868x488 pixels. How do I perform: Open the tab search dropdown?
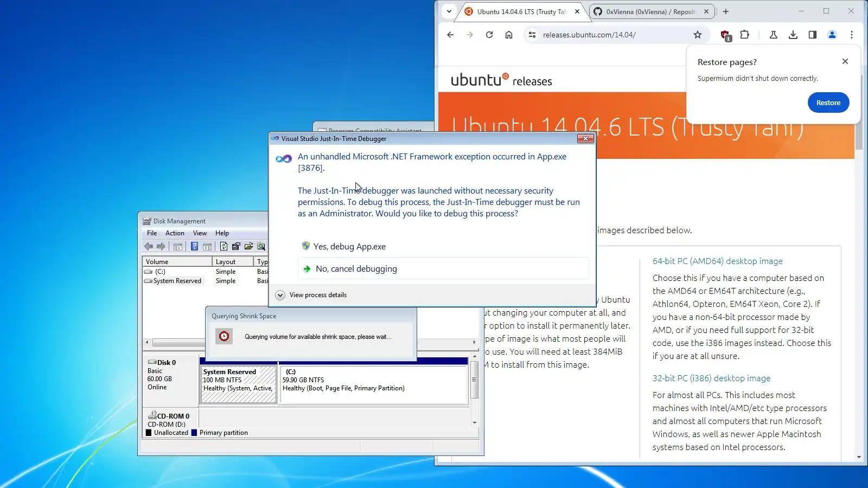(x=449, y=11)
